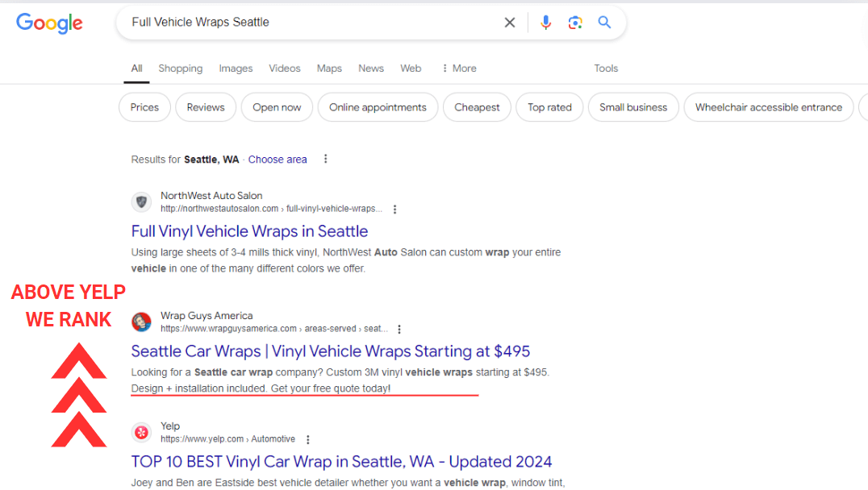Click the Google logo

pos(49,23)
